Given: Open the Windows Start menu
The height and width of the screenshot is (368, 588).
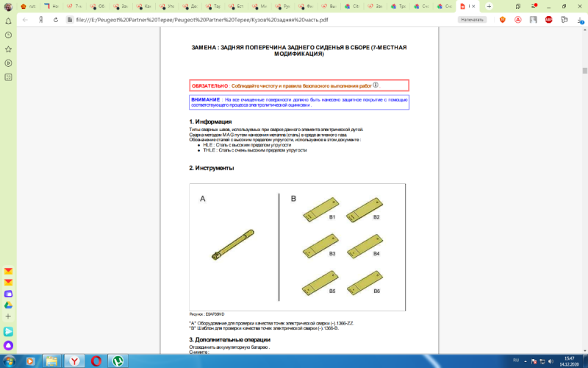Looking at the screenshot, I should click(9, 361).
